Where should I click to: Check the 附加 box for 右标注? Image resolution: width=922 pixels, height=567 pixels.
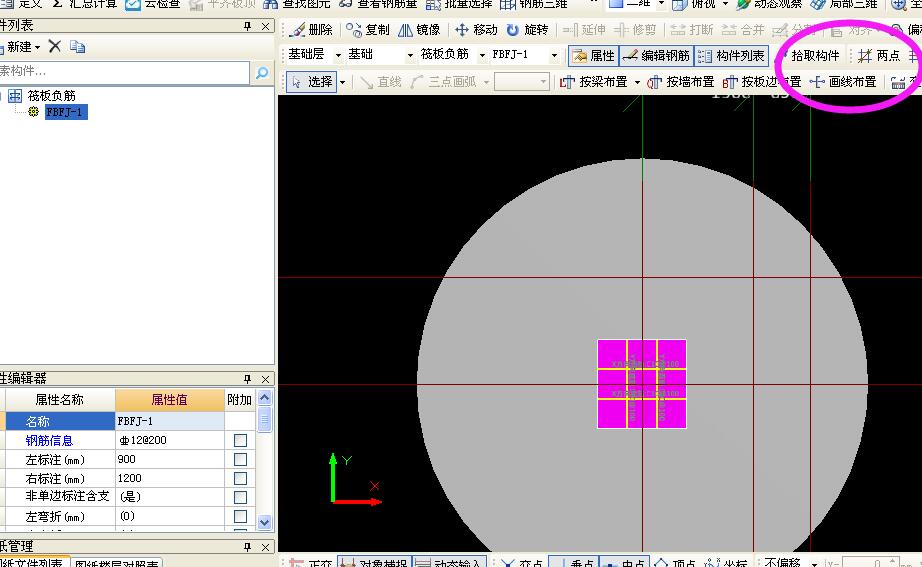pyautogui.click(x=240, y=478)
